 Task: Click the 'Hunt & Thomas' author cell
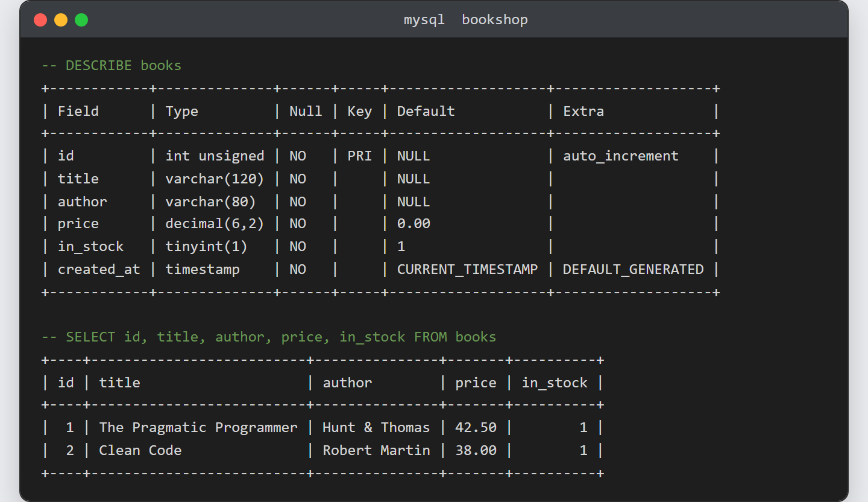376,427
